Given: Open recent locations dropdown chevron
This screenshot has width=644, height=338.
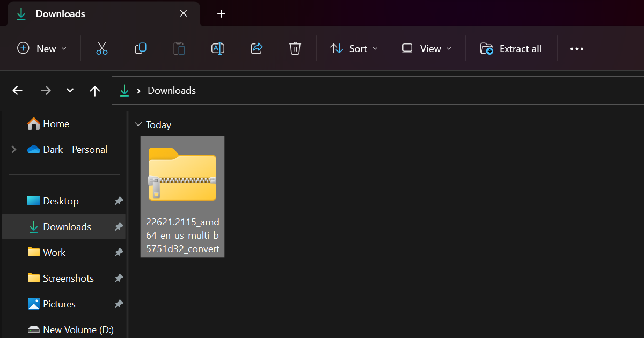Looking at the screenshot, I should (70, 91).
